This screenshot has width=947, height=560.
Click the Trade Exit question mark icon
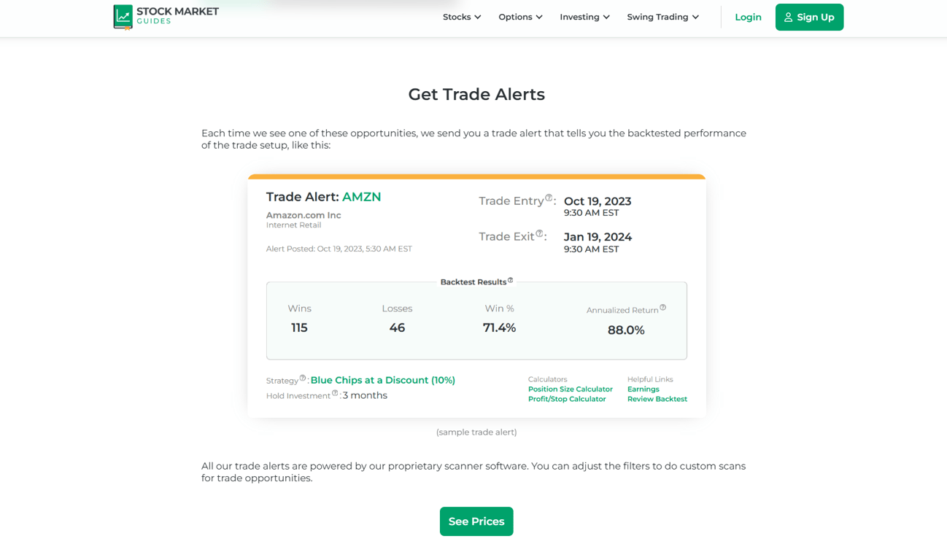click(540, 232)
